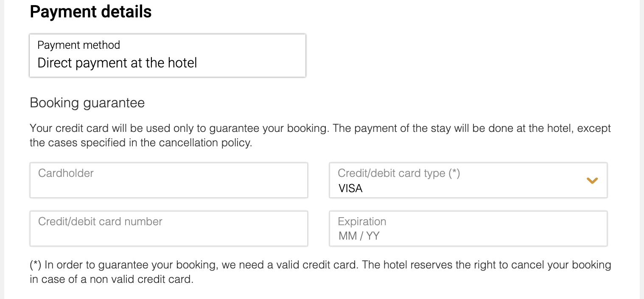644x299 pixels.
Task: Click the 'Credit/debit card type (*)' label
Action: (398, 173)
